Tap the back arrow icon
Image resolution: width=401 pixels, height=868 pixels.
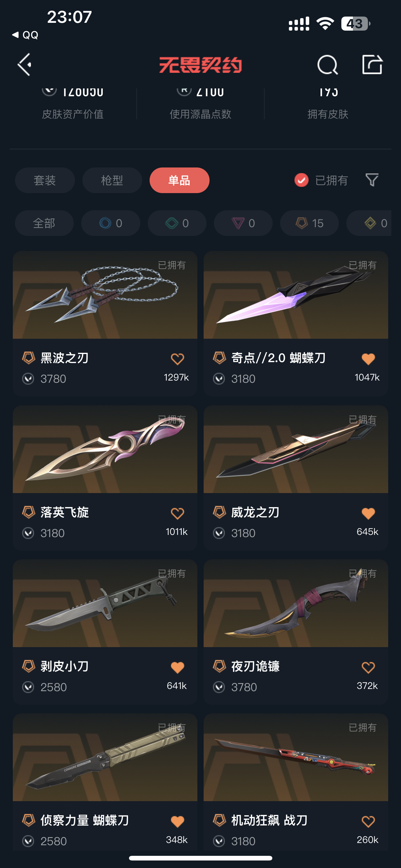(25, 64)
